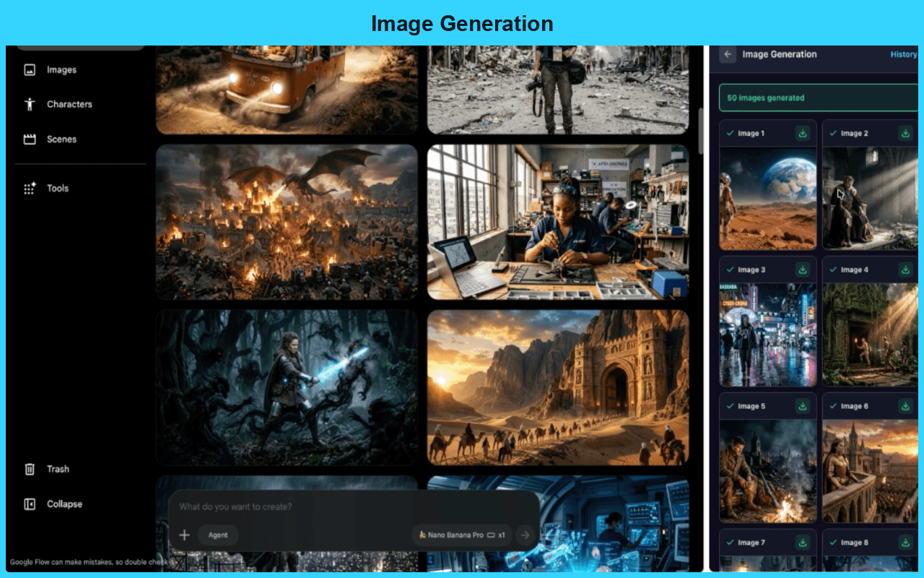Screen dimensions: 924x578
Task: Toggle the Image 7 checkmark
Action: (x=730, y=543)
